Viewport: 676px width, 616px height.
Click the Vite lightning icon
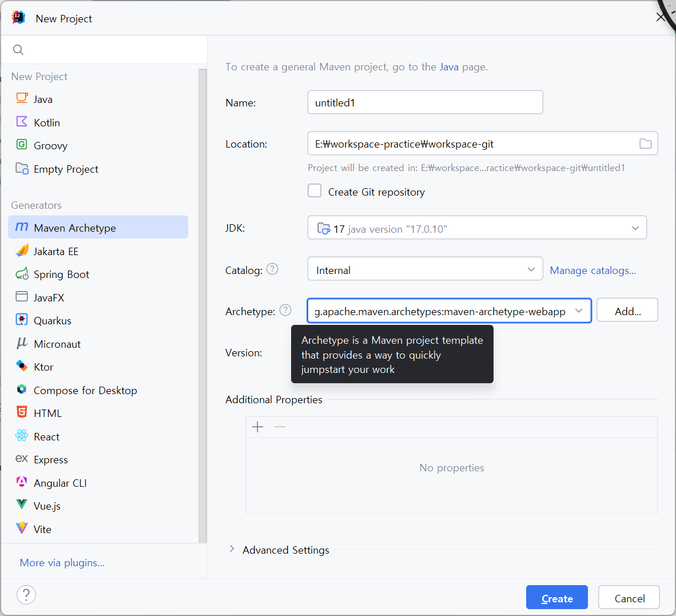point(22,528)
